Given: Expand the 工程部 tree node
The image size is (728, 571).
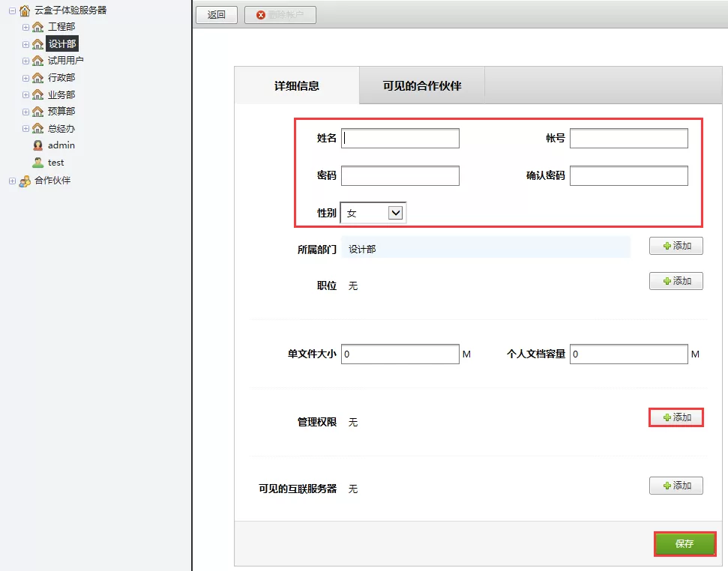Looking at the screenshot, I should click(x=25, y=28).
